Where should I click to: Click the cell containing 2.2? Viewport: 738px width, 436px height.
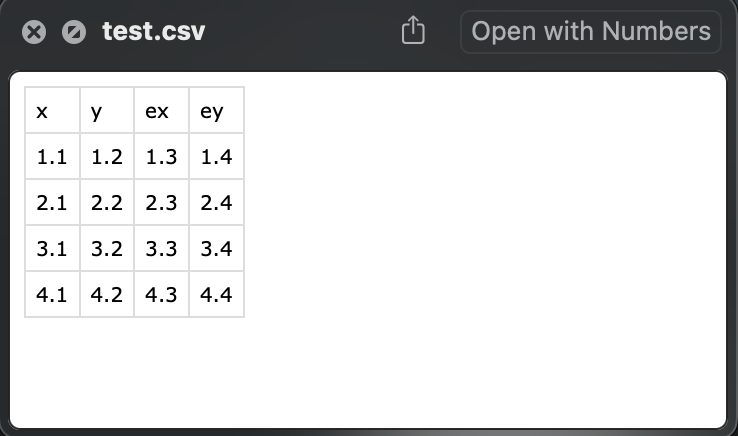click(x=107, y=202)
